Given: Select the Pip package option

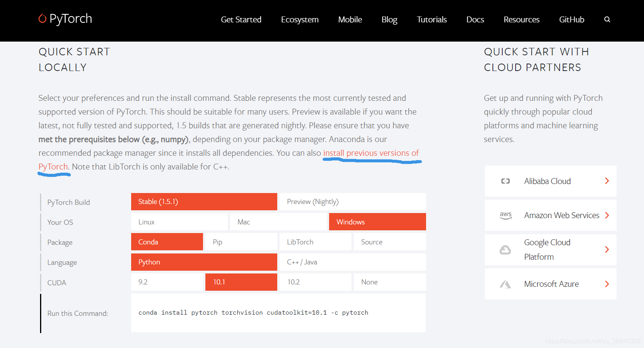Looking at the screenshot, I should click(241, 242).
